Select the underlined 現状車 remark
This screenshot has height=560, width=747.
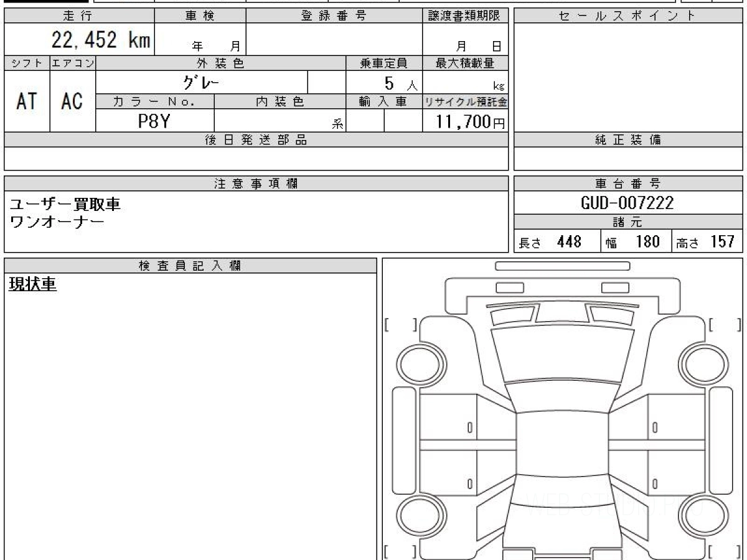click(33, 284)
